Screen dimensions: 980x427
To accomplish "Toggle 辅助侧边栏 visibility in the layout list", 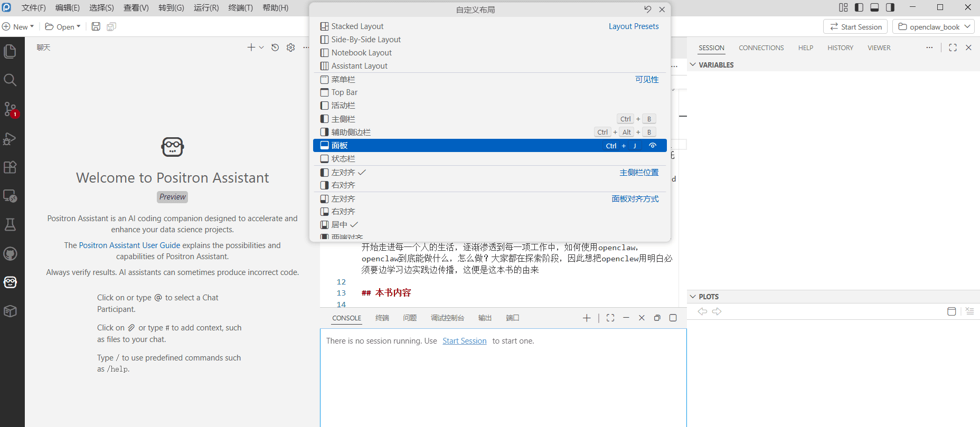I will pos(490,132).
